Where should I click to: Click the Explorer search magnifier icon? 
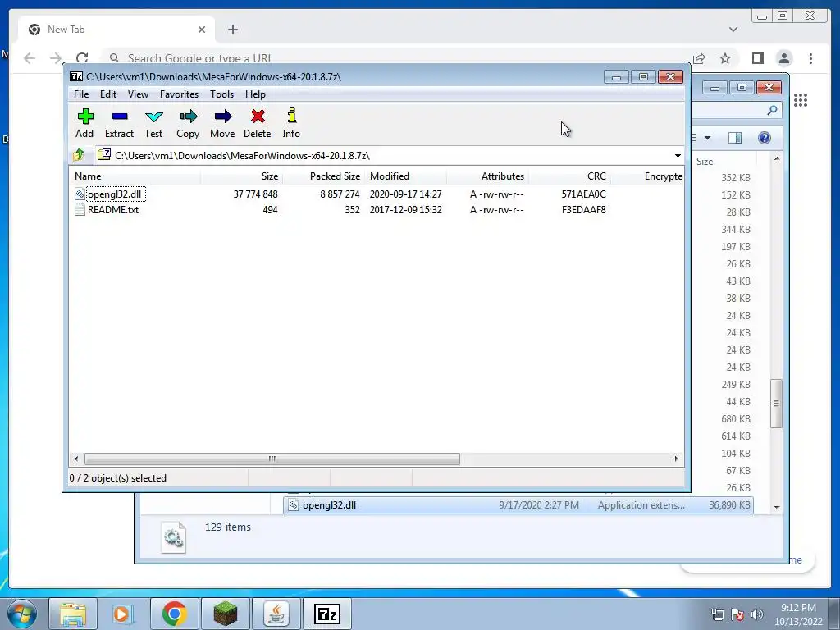pyautogui.click(x=771, y=111)
